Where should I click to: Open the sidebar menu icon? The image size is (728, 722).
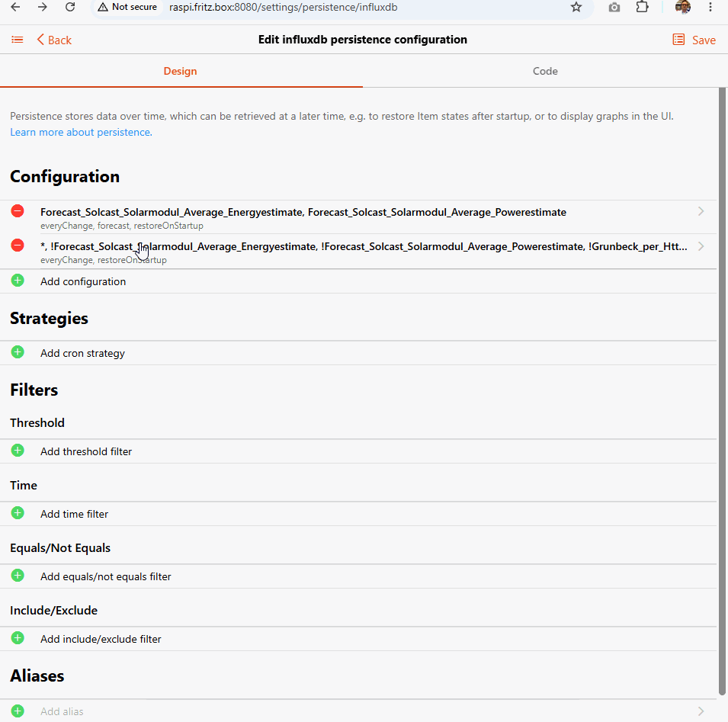pyautogui.click(x=18, y=40)
